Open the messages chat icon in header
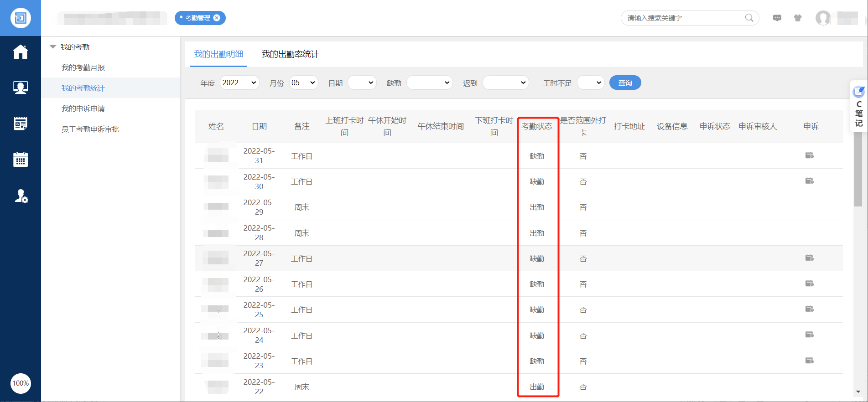The width and height of the screenshot is (868, 402). [x=777, y=18]
